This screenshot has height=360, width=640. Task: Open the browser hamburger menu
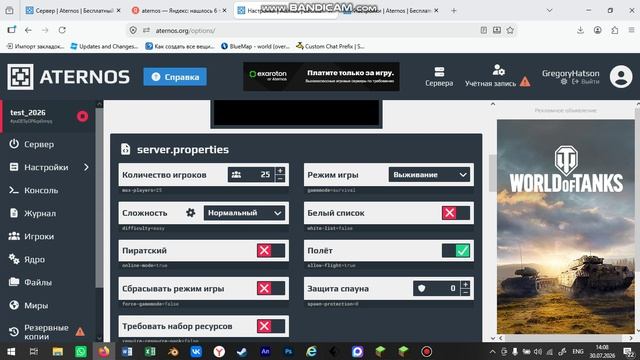coord(631,30)
